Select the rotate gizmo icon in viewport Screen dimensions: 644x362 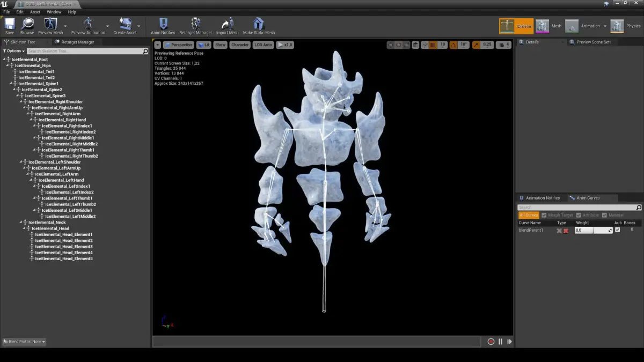coord(399,45)
